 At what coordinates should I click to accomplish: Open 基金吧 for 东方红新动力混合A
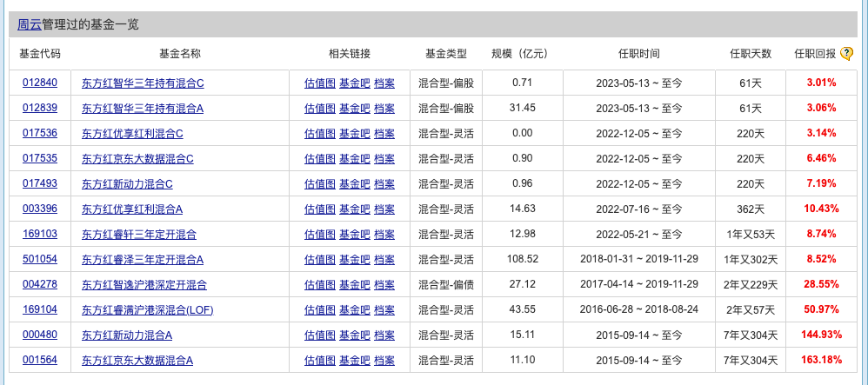pyautogui.click(x=354, y=335)
